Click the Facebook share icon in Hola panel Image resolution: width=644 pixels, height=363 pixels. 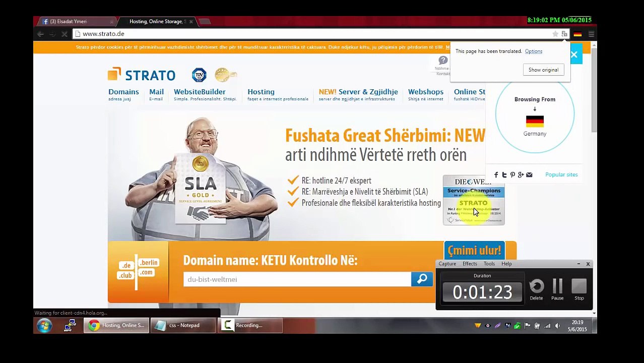click(496, 174)
